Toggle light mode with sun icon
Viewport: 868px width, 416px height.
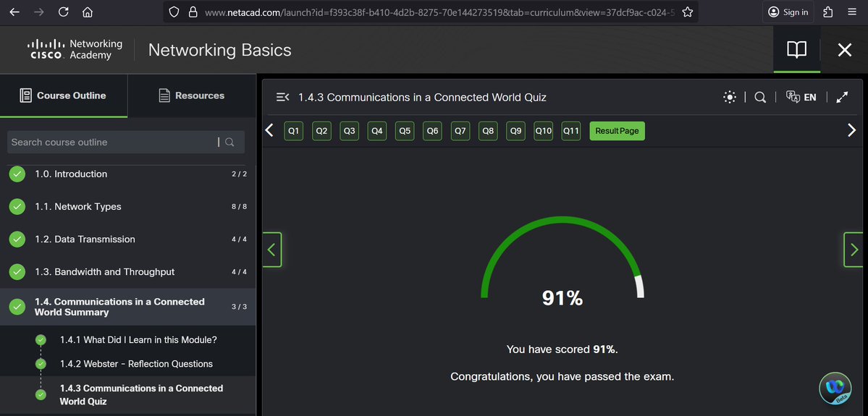tap(730, 98)
